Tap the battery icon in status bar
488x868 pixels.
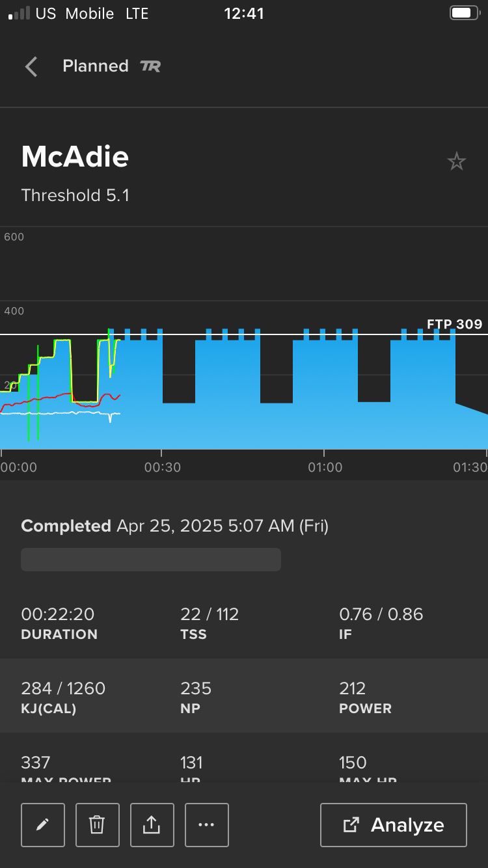pos(465,13)
